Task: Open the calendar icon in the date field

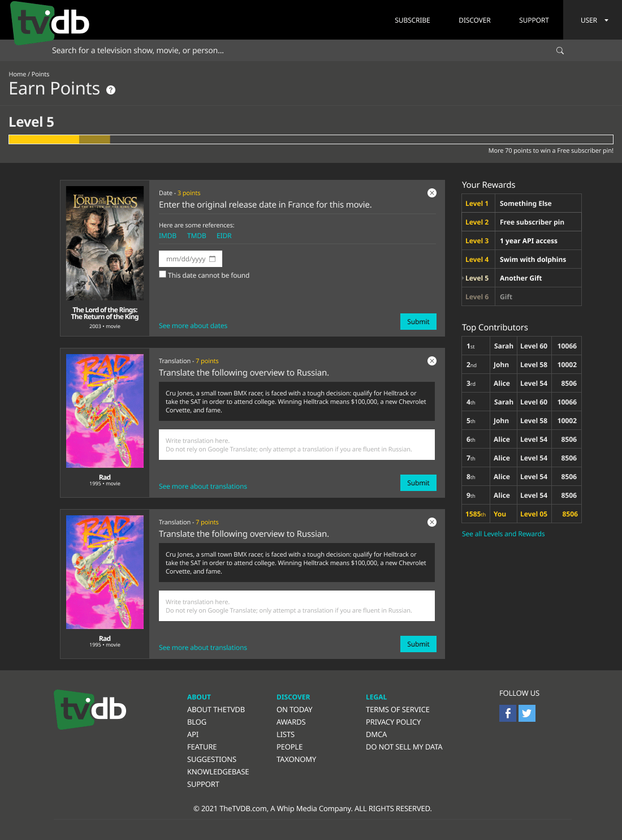Action: click(x=213, y=258)
